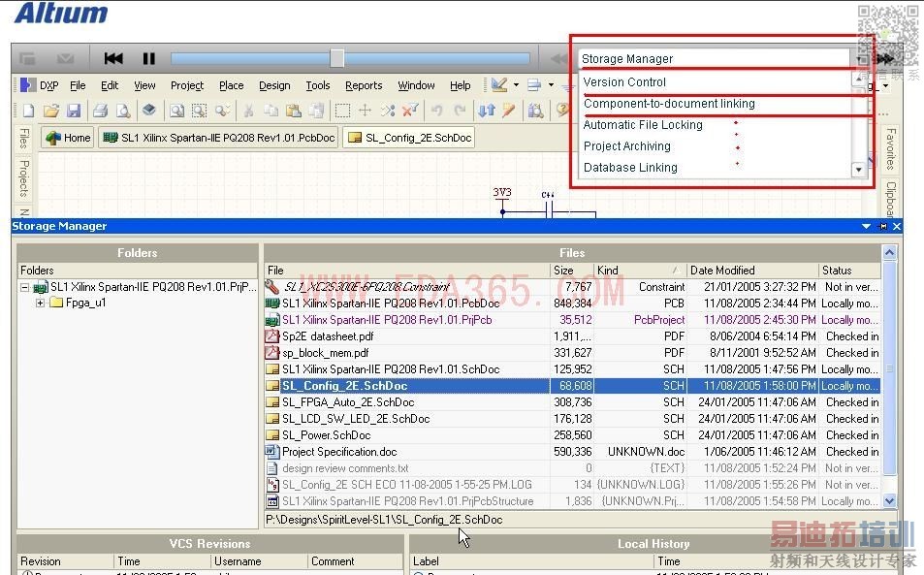The image size is (924, 575).
Task: Click the Zoom Fit All Objects icon
Action: point(176,111)
